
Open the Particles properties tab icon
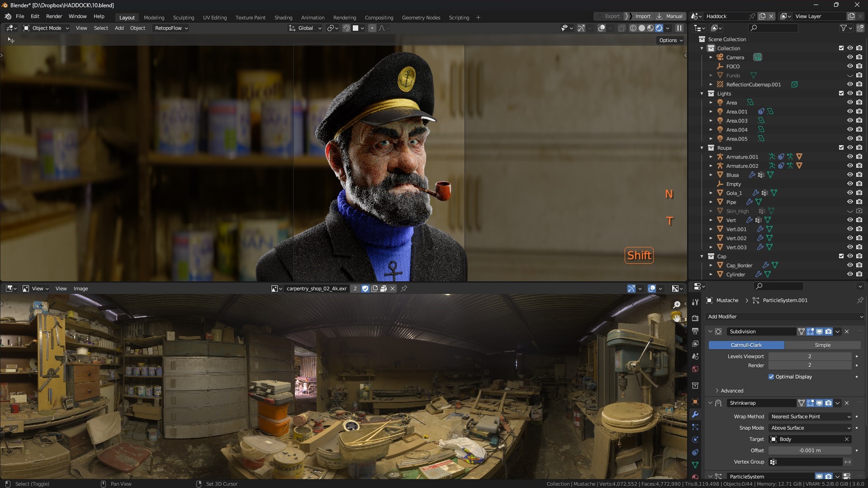[x=695, y=427]
